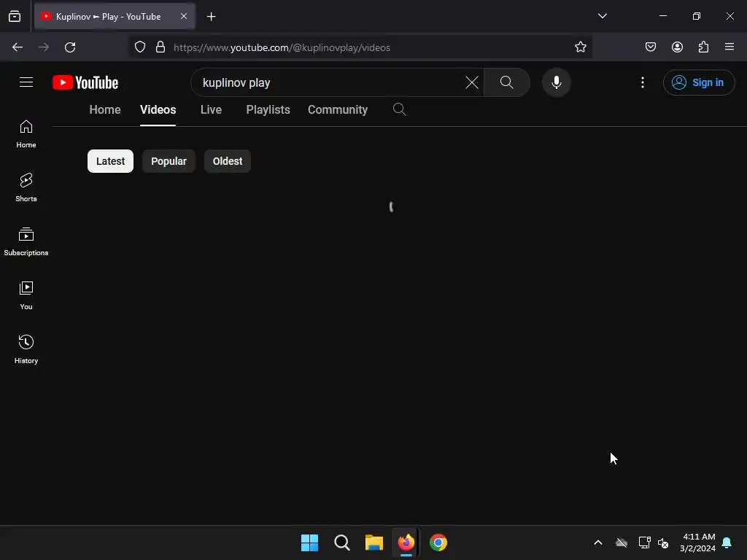Switch to Firefox in taskbar

(x=406, y=542)
